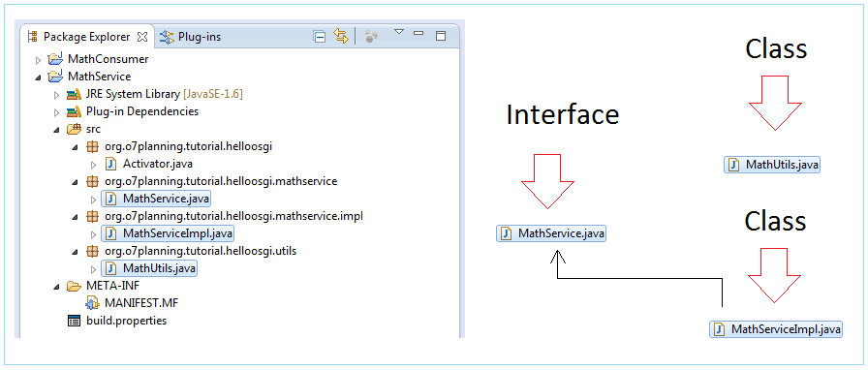
Task: Select Activator.java in the tree
Action: (x=158, y=165)
